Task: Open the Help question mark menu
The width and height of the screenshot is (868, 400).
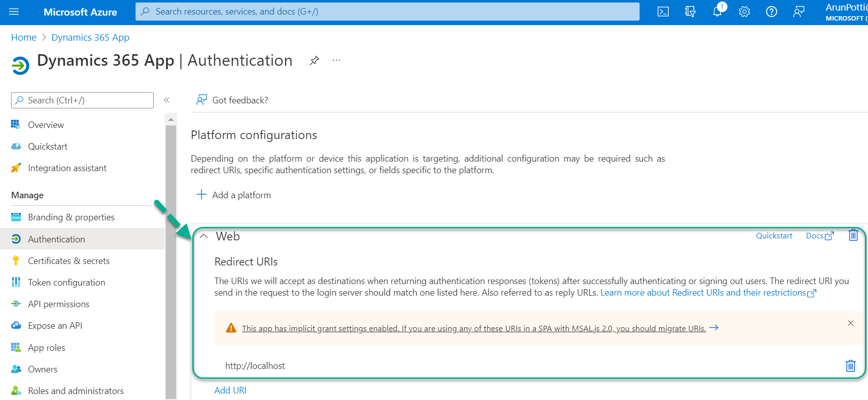Action: tap(772, 12)
